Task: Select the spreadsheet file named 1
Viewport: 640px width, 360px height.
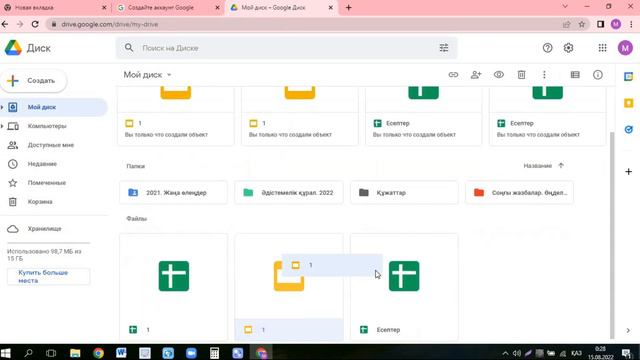Action: click(x=173, y=287)
